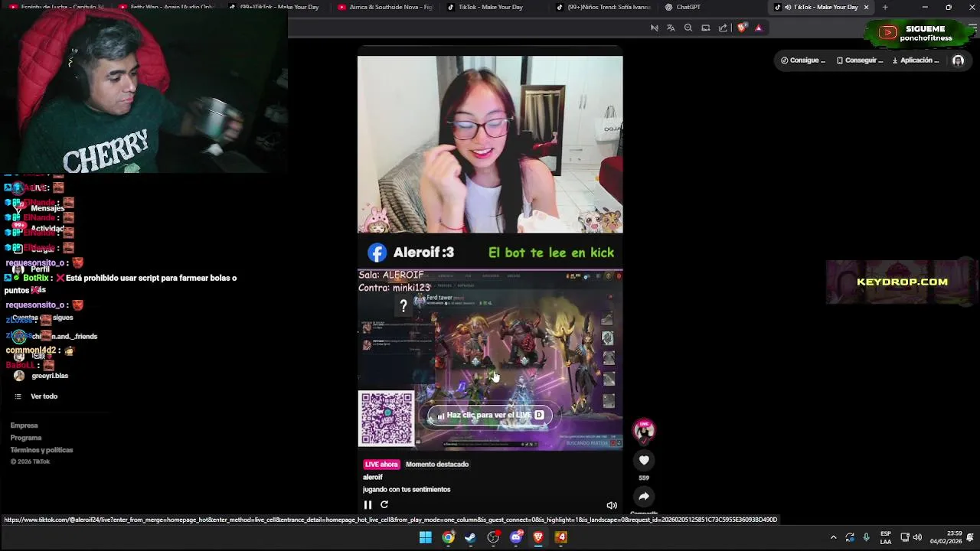Click the KEYDROP.COM banner
This screenshot has width=980, height=551.
click(902, 282)
